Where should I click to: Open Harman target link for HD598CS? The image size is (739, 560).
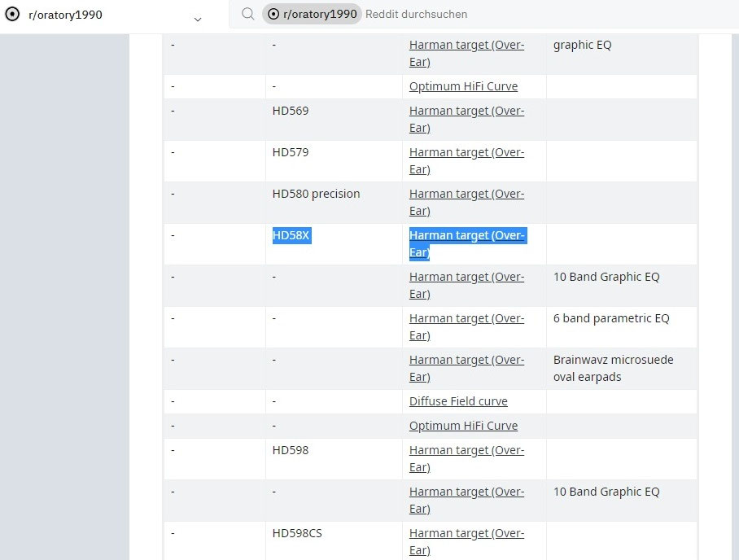[466, 541]
